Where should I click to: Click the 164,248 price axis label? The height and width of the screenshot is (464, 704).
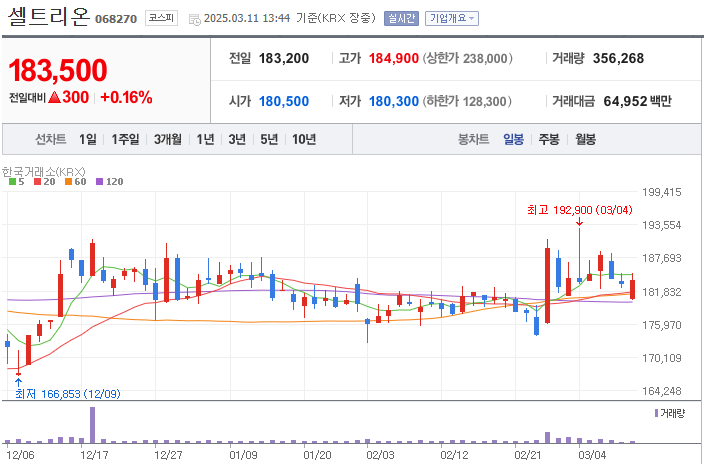coord(661,391)
